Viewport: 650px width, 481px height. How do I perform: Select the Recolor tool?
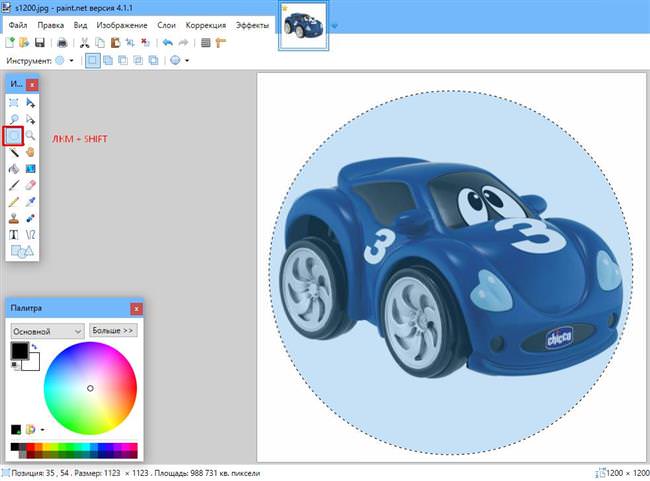coord(30,219)
